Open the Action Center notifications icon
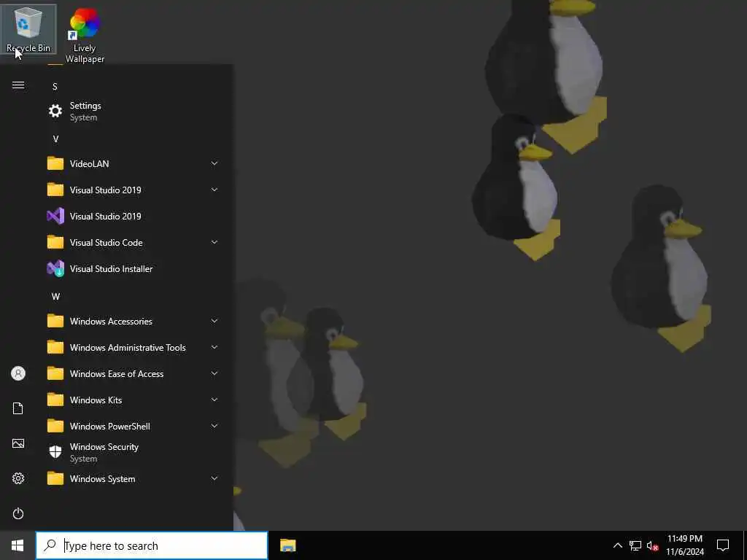This screenshot has width=747, height=560. click(x=723, y=545)
